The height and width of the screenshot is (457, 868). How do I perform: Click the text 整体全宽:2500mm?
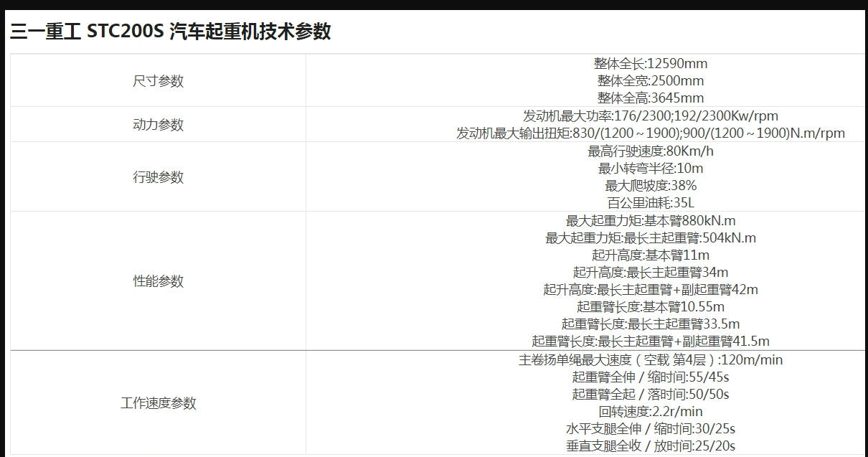coord(651,80)
